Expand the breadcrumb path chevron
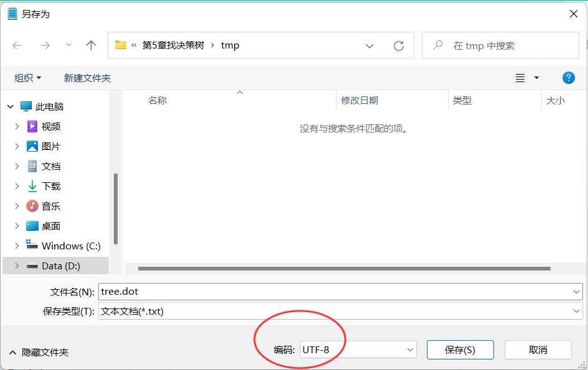This screenshot has height=370, width=588. (x=370, y=45)
